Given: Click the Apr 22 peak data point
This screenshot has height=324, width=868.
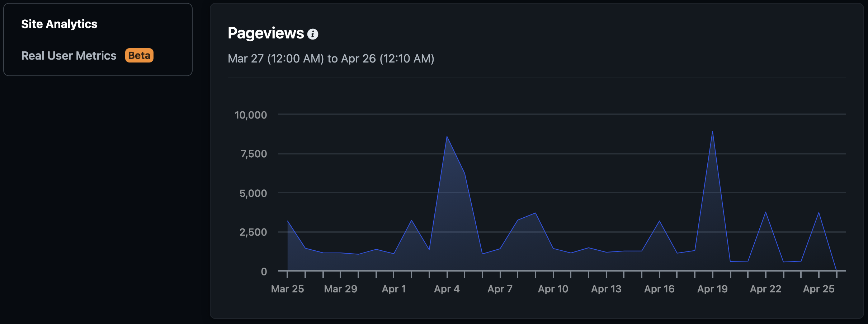Looking at the screenshot, I should coord(766,212).
